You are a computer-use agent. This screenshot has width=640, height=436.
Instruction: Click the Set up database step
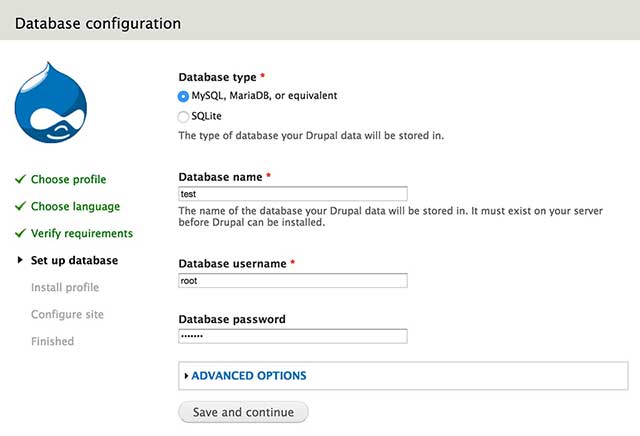[x=74, y=261]
